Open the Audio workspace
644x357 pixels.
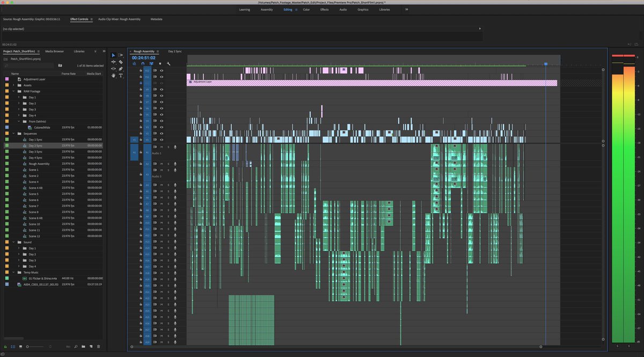click(x=343, y=9)
